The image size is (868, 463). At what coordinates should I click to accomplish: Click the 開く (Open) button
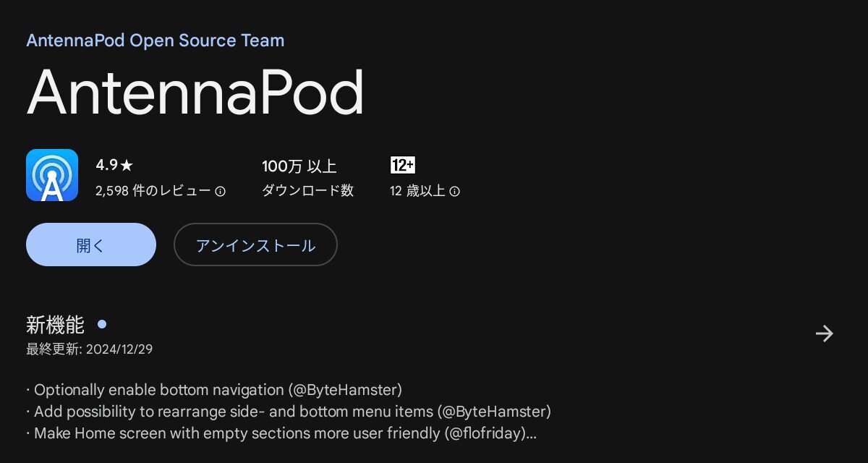coord(91,245)
